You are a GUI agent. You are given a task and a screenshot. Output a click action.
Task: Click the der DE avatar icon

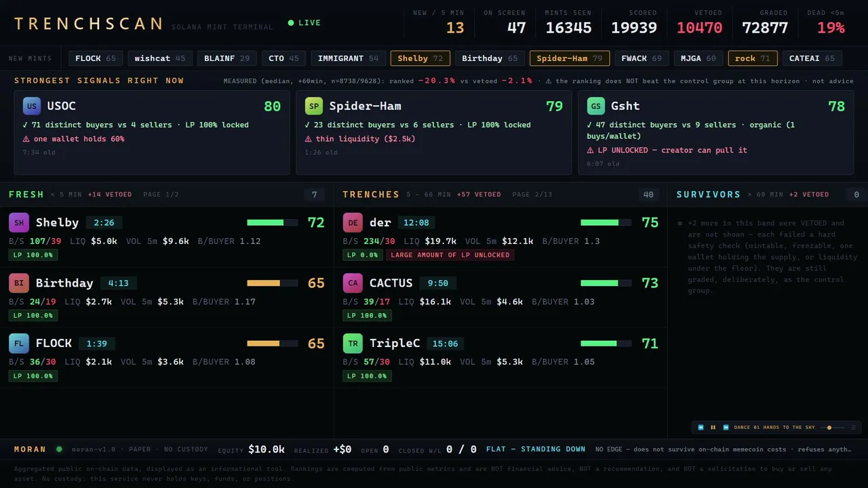tap(353, 222)
